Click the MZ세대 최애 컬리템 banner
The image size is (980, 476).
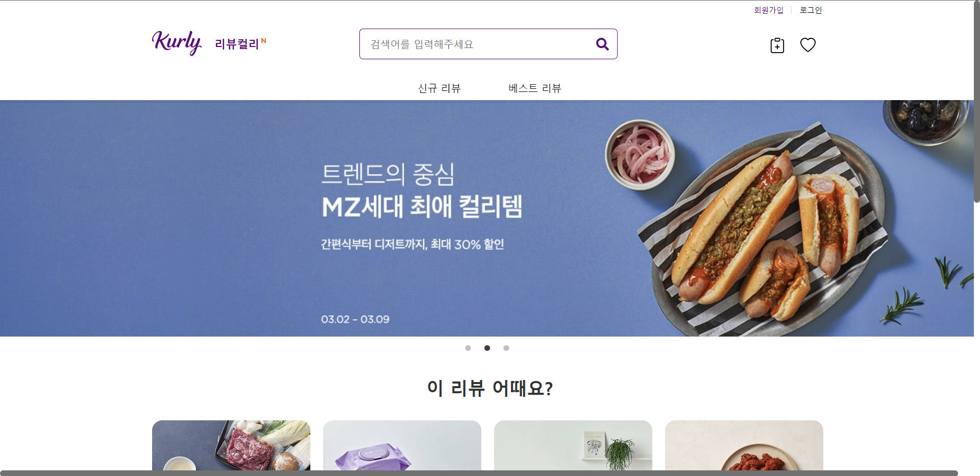[487, 218]
